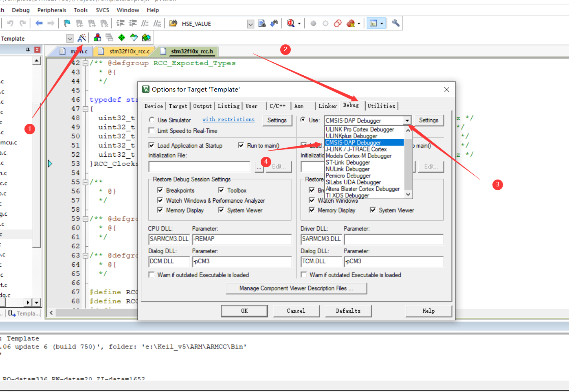
Task: Select the Use hardware debugger radio button
Action: 303,120
